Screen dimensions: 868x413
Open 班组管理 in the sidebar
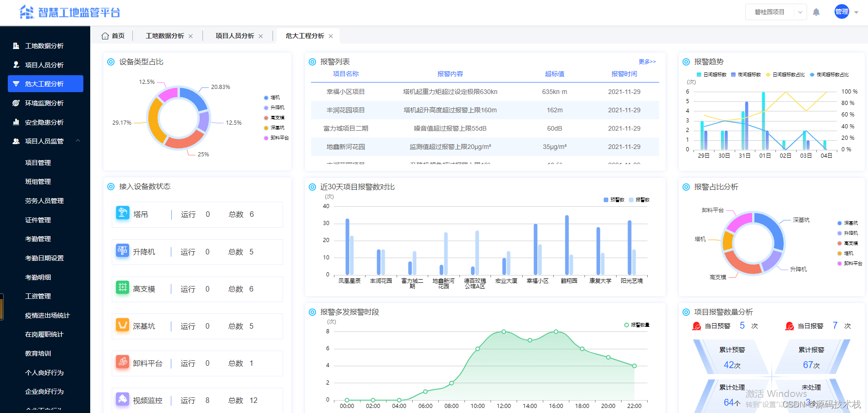[38, 182]
